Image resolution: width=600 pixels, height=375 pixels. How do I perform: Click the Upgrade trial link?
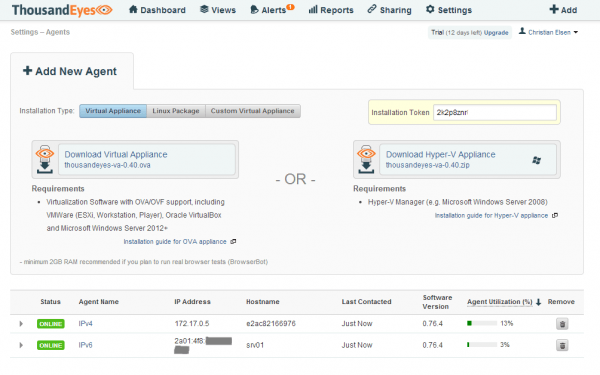click(x=496, y=33)
